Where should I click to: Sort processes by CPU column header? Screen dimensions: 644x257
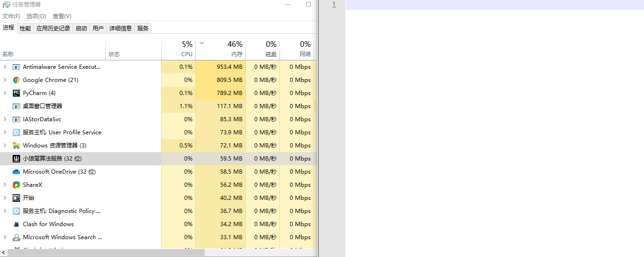(x=179, y=50)
